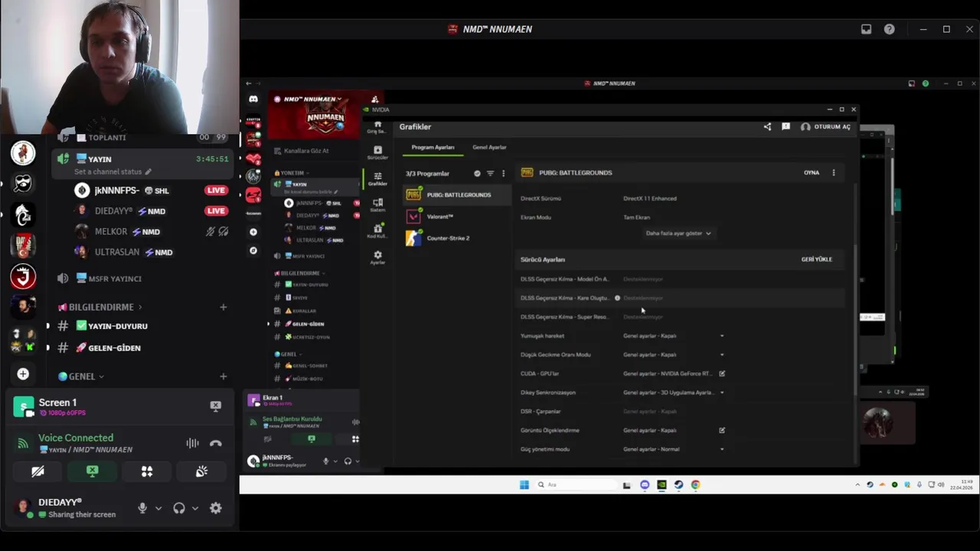Open Discord user settings gear
Image resolution: width=980 pixels, height=551 pixels.
(x=216, y=508)
